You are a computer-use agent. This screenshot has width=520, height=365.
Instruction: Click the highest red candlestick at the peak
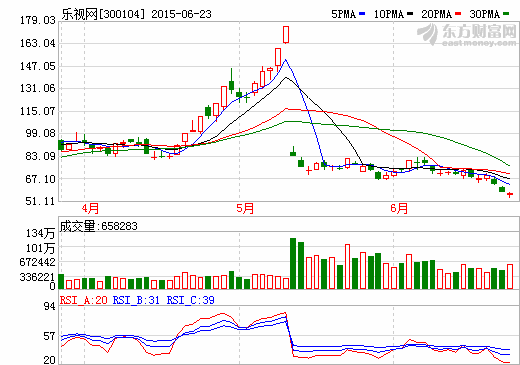pos(286,34)
